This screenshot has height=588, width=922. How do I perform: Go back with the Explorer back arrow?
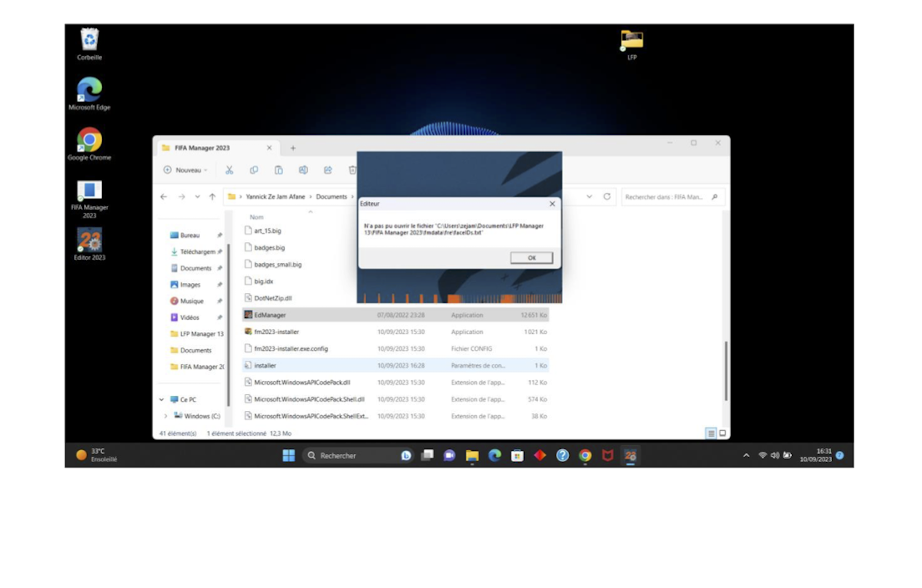click(164, 197)
